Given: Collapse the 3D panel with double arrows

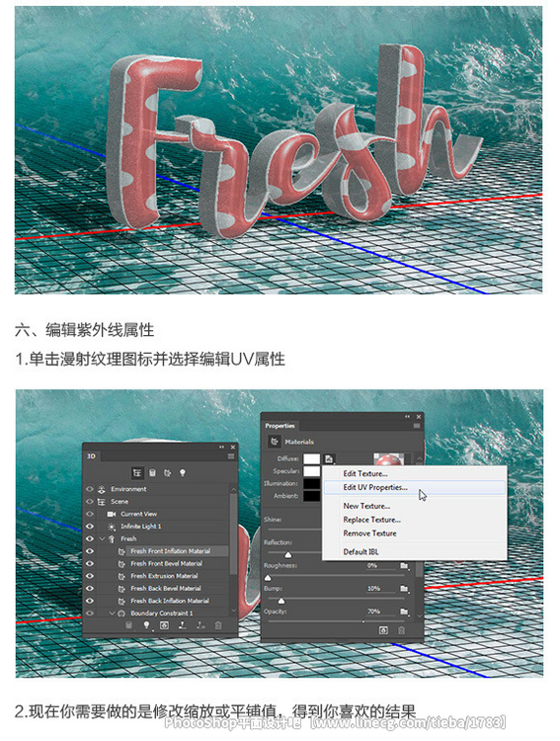Looking at the screenshot, I should pos(221,447).
